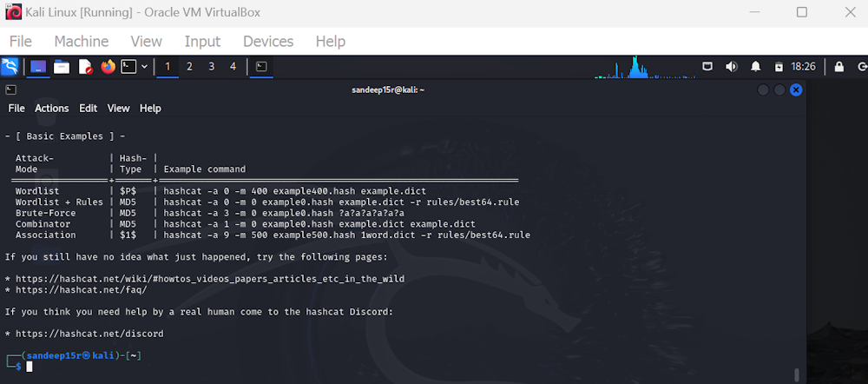Open VirtualBox Machine menu
The height and width of the screenshot is (384, 868).
pos(82,42)
